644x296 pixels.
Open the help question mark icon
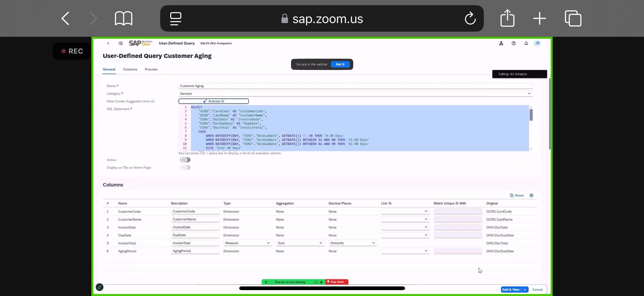tap(514, 43)
